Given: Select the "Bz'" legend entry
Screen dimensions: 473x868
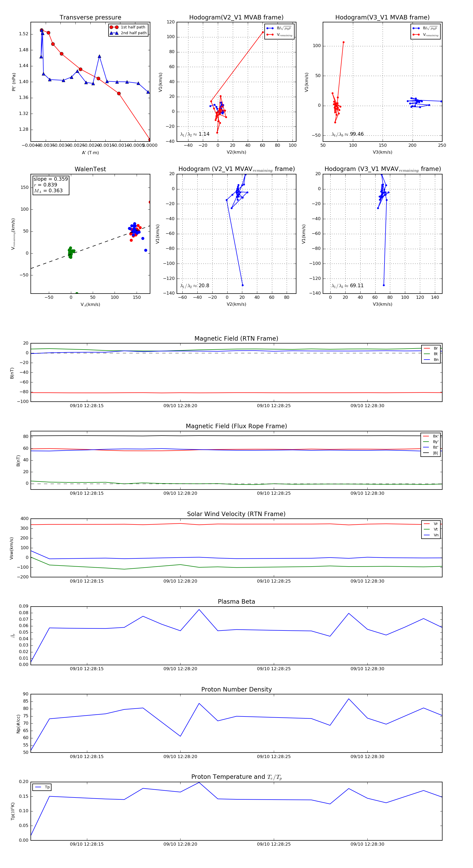Looking at the screenshot, I should coord(431,447).
